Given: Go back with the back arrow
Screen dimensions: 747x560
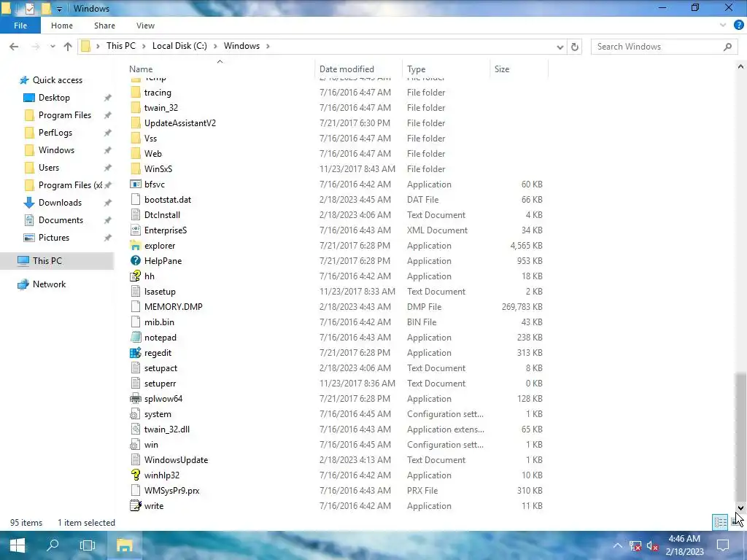Looking at the screenshot, I should tap(14, 46).
